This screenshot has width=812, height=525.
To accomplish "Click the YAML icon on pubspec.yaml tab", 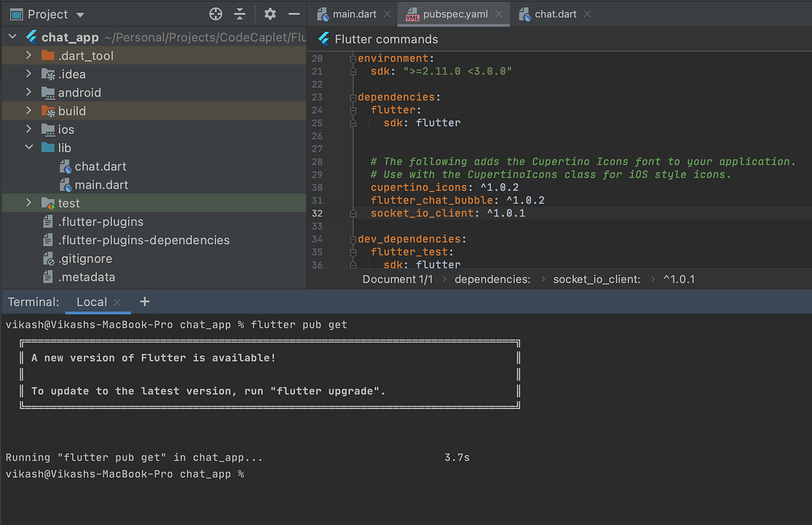I will click(412, 14).
